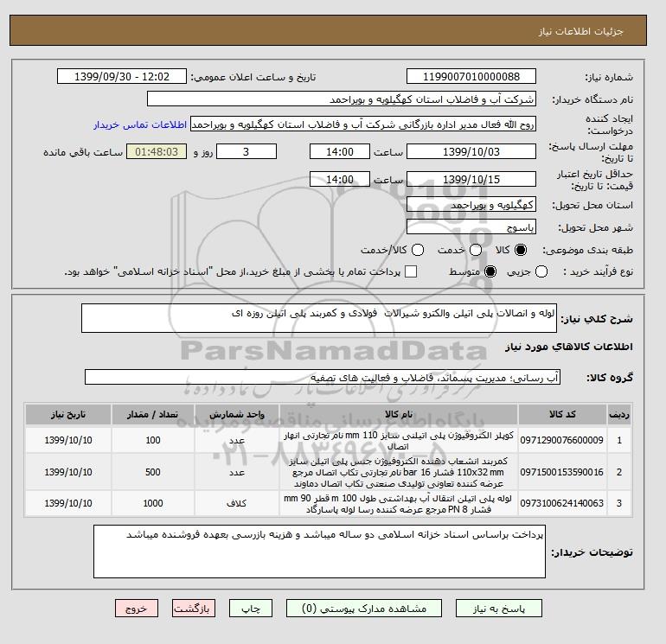Click the بازگشت back button

click(x=193, y=609)
